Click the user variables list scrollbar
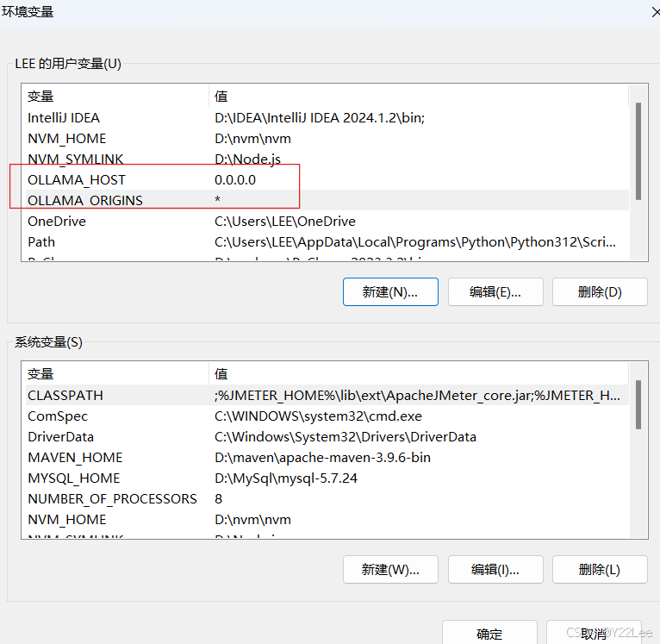The width and height of the screenshot is (660, 644). (638, 151)
